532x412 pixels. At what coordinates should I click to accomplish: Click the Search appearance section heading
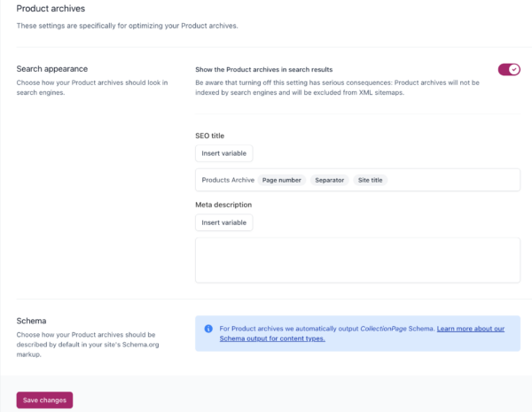point(52,68)
